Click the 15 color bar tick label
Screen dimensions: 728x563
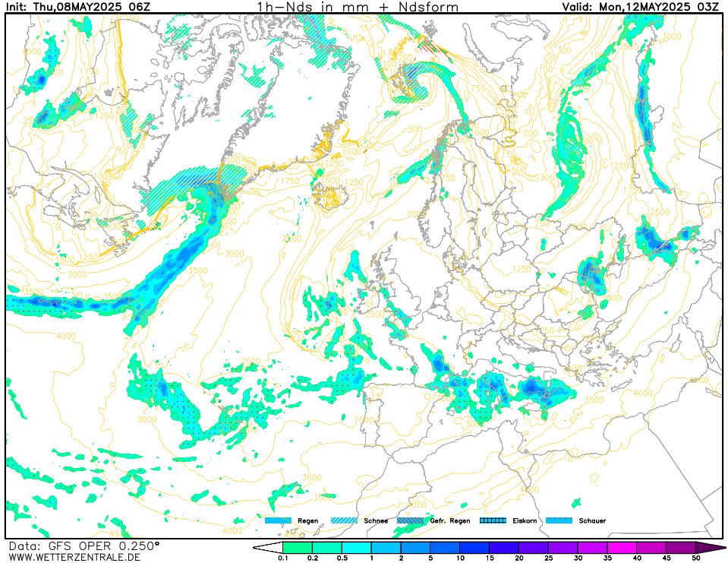coord(490,558)
